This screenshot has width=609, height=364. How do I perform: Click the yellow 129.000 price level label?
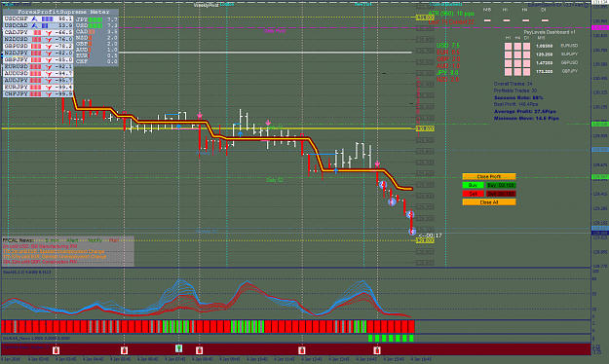tap(425, 240)
